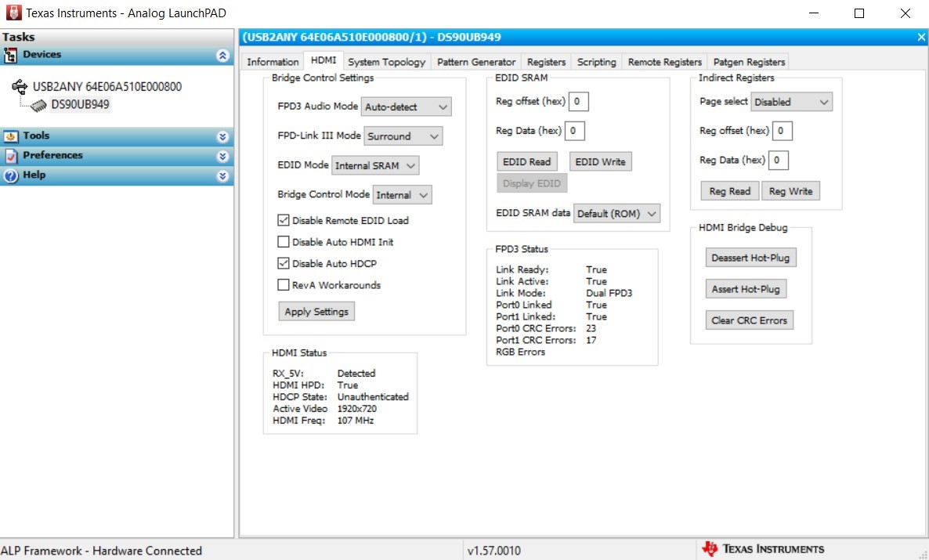Toggle Disable Auto HDCP checkbox

point(284,263)
